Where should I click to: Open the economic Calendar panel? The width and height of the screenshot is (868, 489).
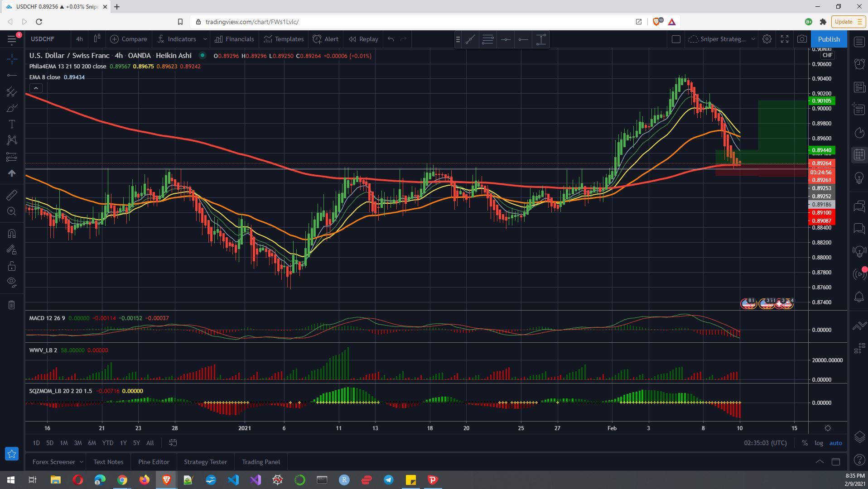pyautogui.click(x=859, y=155)
